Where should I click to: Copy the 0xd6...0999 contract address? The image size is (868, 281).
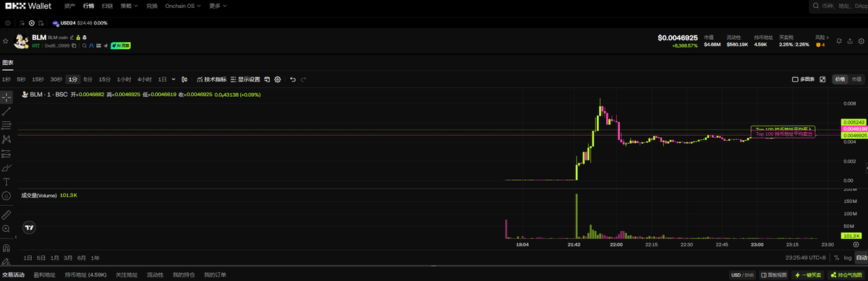74,46
